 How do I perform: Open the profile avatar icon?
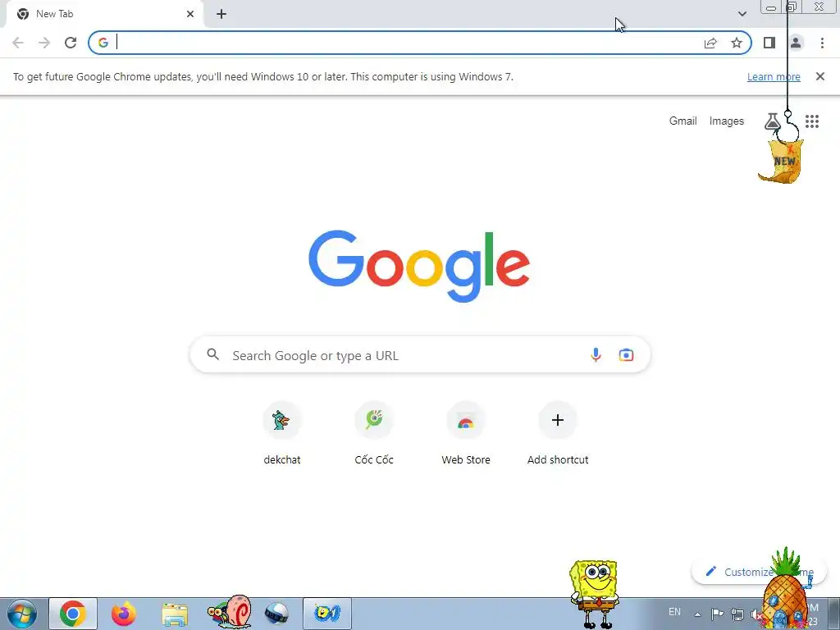796,43
